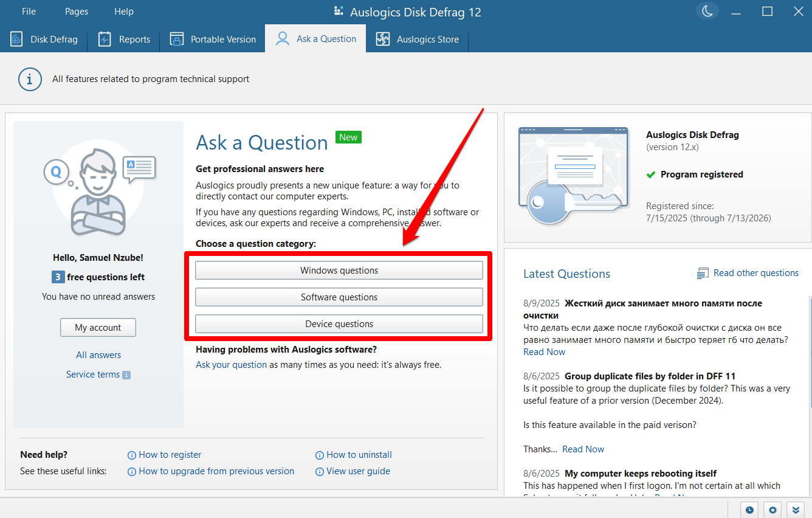
Task: Open the All answers link
Action: click(98, 355)
